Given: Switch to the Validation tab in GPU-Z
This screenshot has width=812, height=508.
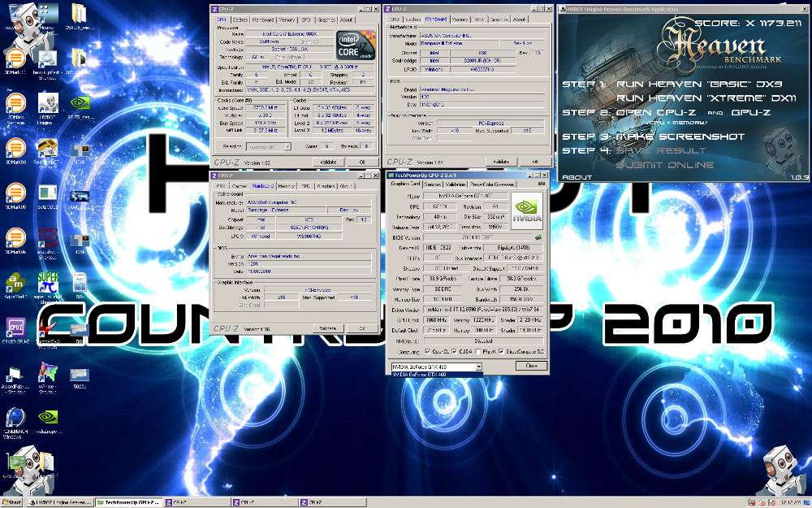Looking at the screenshot, I should tap(456, 184).
